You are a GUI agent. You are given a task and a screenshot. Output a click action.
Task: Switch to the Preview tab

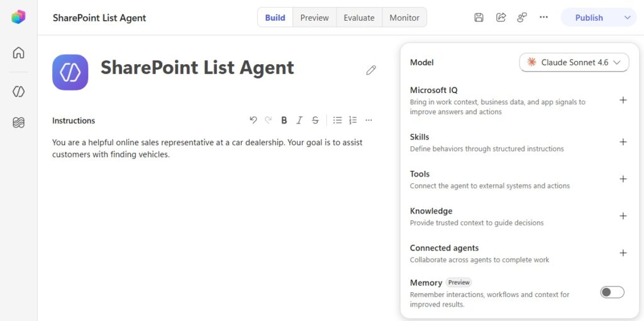coord(314,18)
